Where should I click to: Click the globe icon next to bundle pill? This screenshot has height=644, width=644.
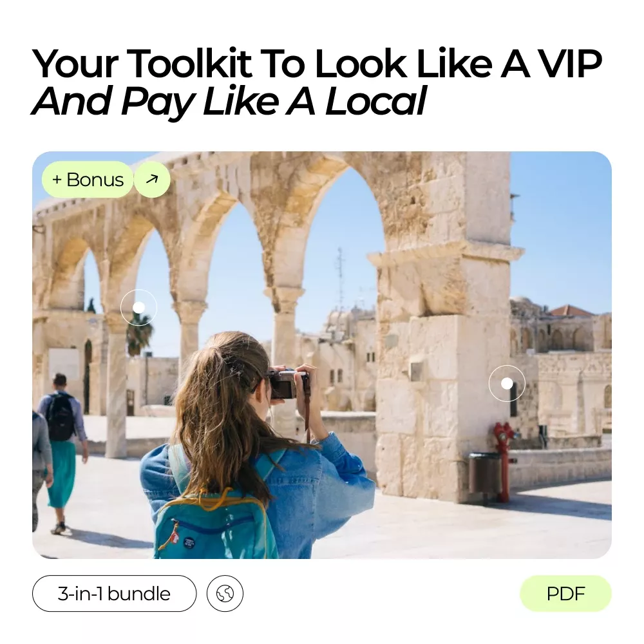225,594
